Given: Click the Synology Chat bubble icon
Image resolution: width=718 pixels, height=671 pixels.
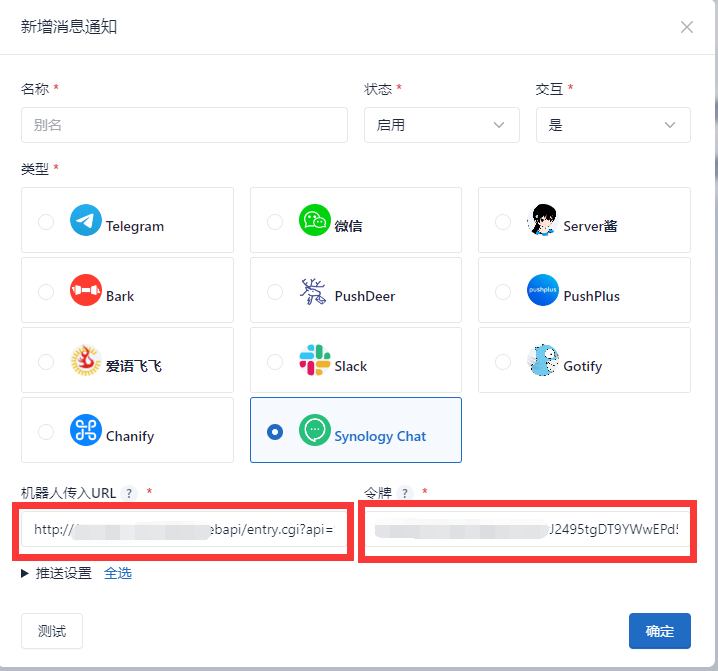Looking at the screenshot, I should [x=315, y=430].
